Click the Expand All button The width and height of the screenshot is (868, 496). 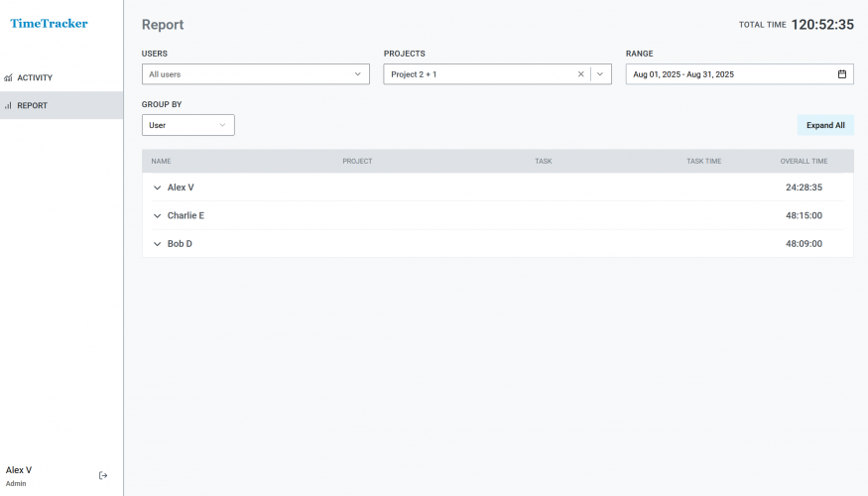point(825,125)
